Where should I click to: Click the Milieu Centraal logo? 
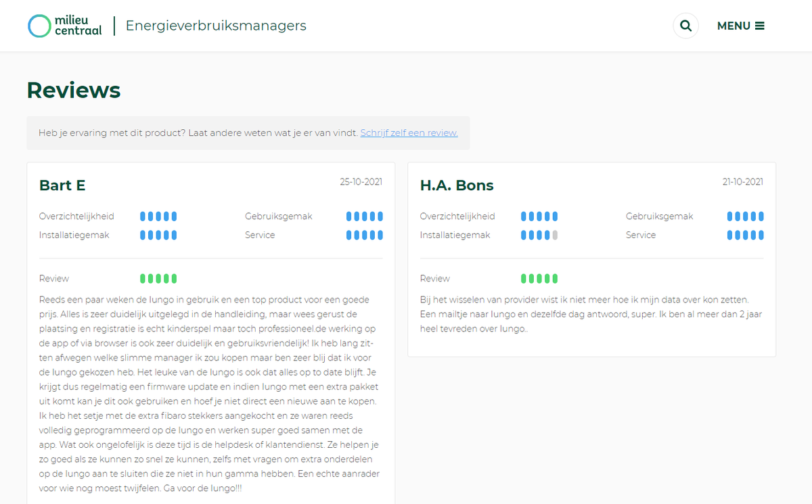(x=65, y=26)
